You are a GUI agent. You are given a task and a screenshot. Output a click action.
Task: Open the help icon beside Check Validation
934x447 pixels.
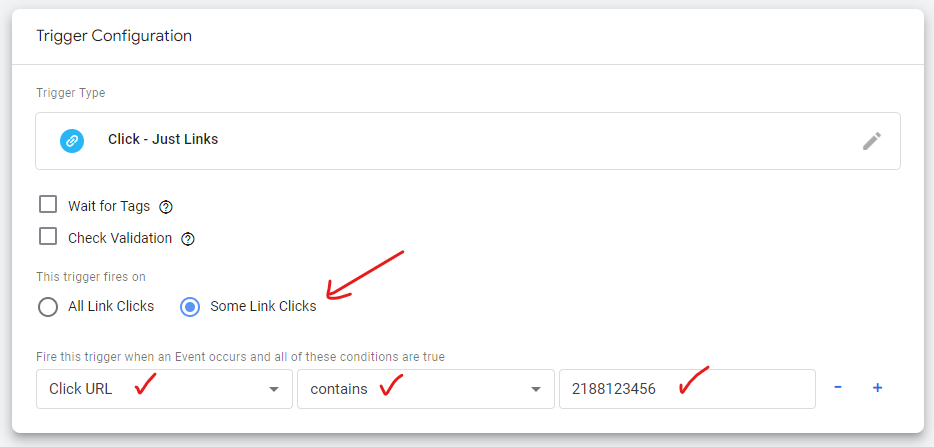188,239
